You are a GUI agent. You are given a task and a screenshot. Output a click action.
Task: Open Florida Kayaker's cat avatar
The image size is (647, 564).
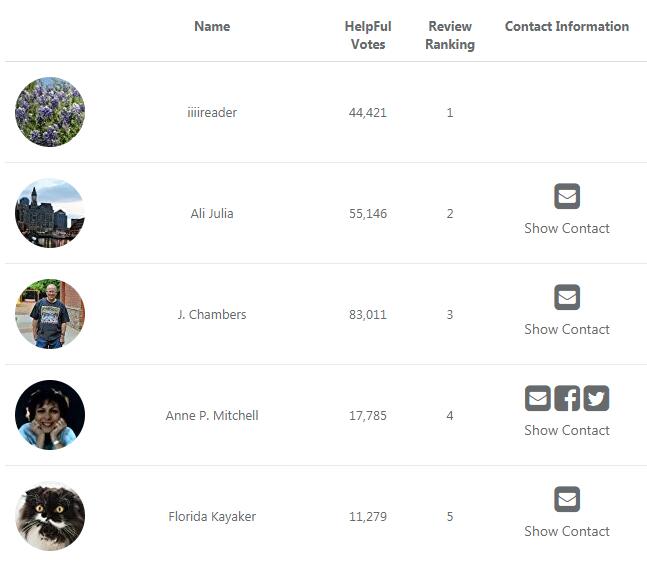[x=50, y=516]
